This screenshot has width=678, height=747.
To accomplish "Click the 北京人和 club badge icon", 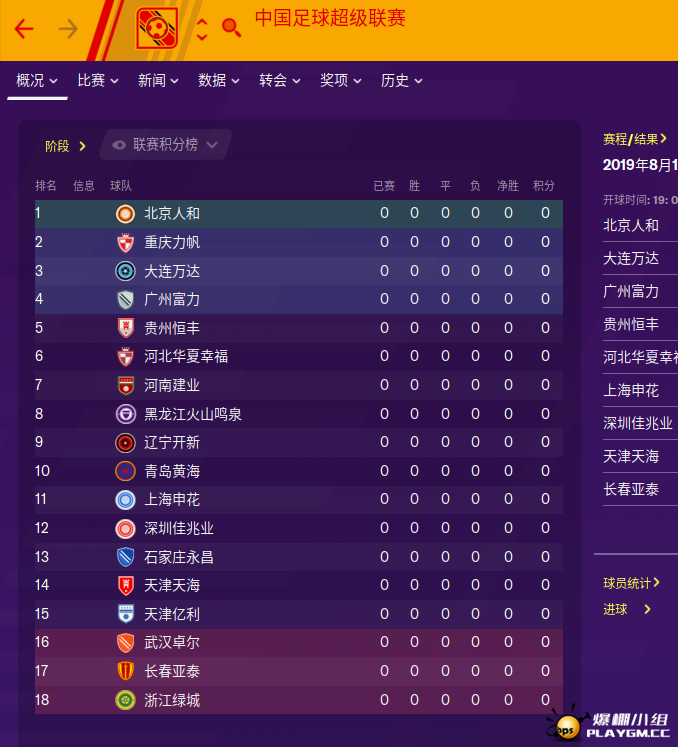I will click(x=125, y=213).
